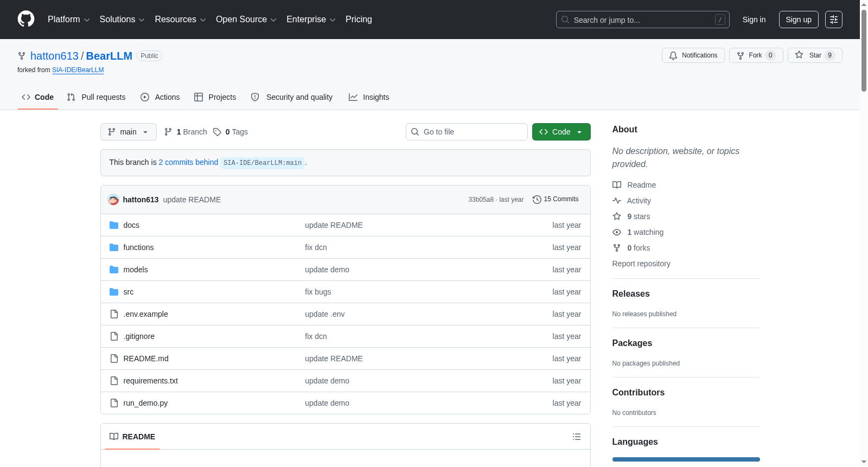Open the main branch selector dropdown
Screen dimensions: 868x467
click(x=129, y=132)
